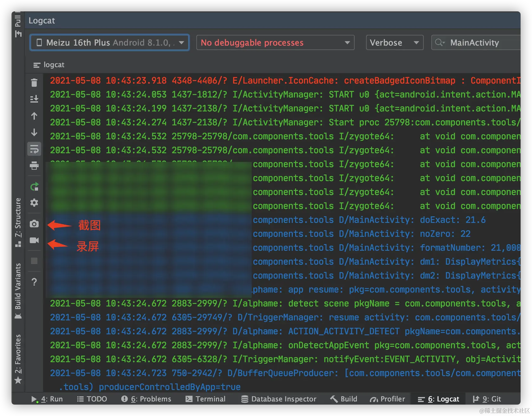532x416 pixels.
Task: Open the TODO tool window
Action: pos(92,399)
